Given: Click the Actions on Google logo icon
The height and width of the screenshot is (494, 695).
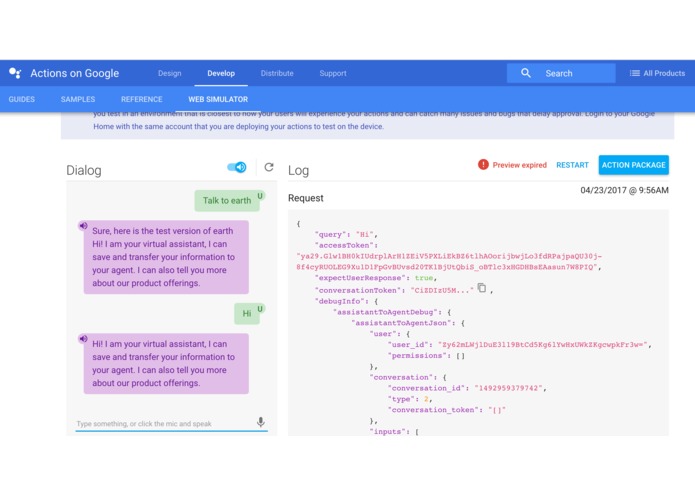Looking at the screenshot, I should [15, 73].
